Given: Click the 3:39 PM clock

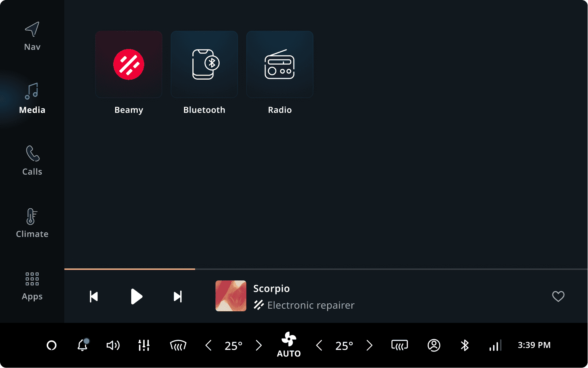Looking at the screenshot, I should (534, 345).
